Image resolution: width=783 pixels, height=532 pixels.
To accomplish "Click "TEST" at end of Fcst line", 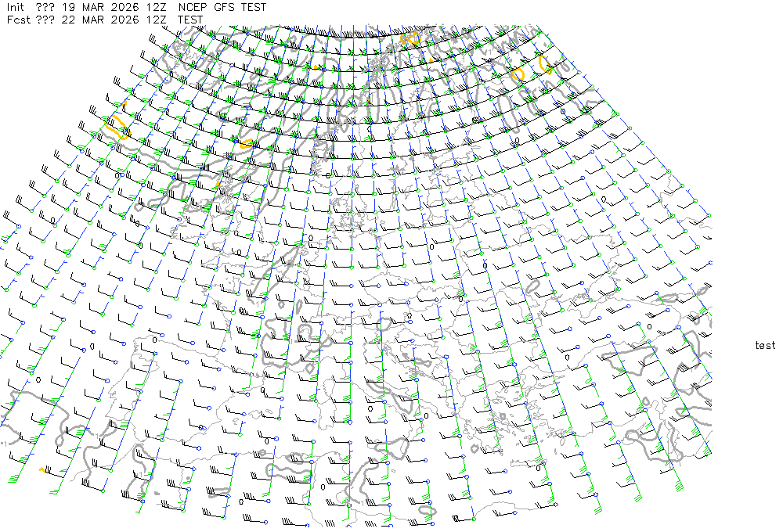I will click(191, 20).
